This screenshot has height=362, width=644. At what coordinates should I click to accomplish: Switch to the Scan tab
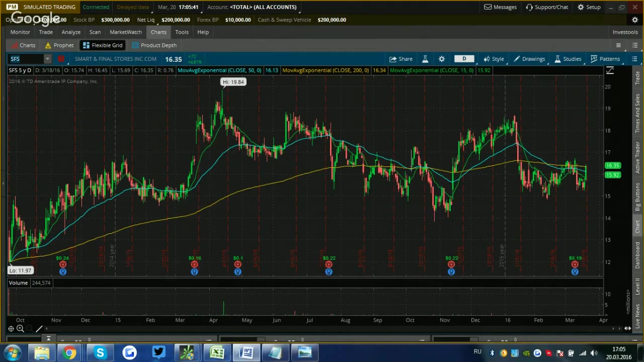coord(95,32)
